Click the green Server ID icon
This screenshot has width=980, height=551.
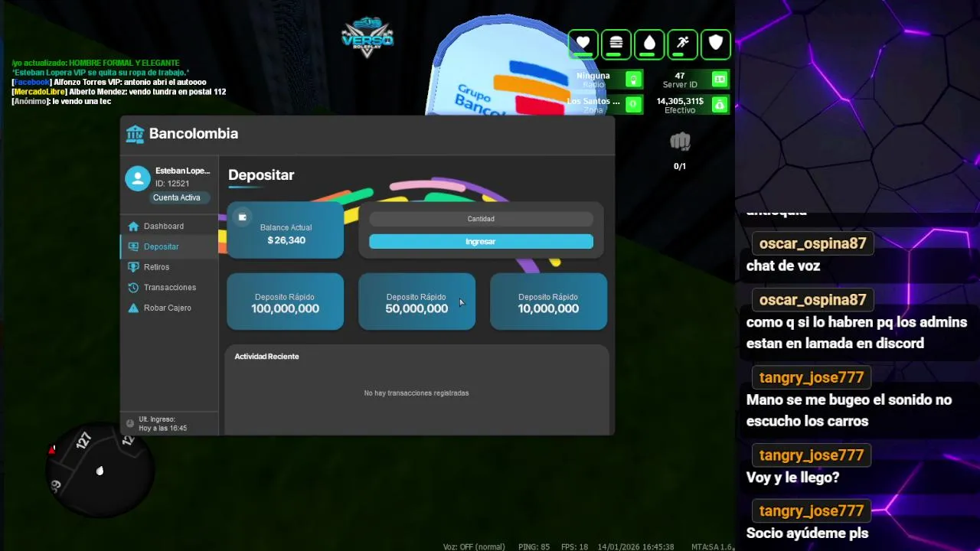click(720, 80)
